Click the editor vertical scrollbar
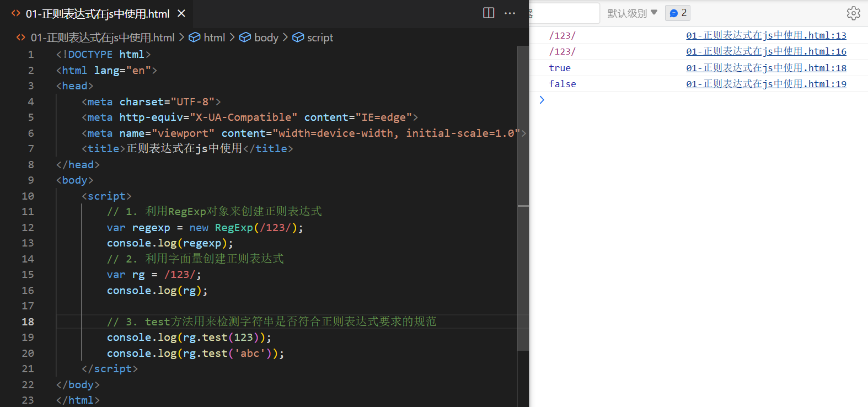 pos(523,199)
